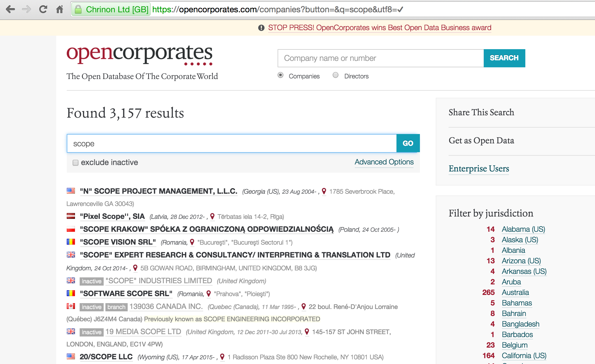Click the browser back arrow
Viewport: 595px width, 364px height.
[11, 9]
